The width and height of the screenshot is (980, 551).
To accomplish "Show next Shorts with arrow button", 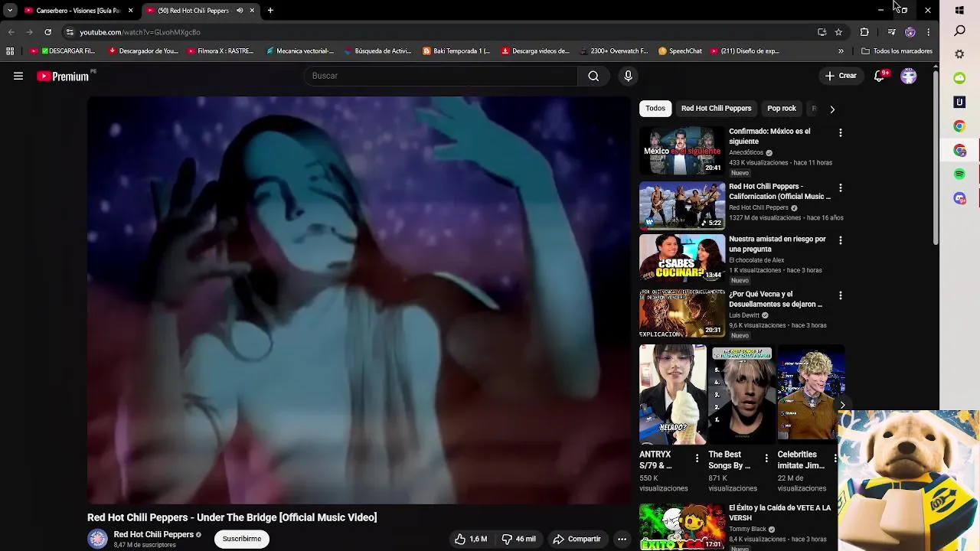I will [x=842, y=405].
